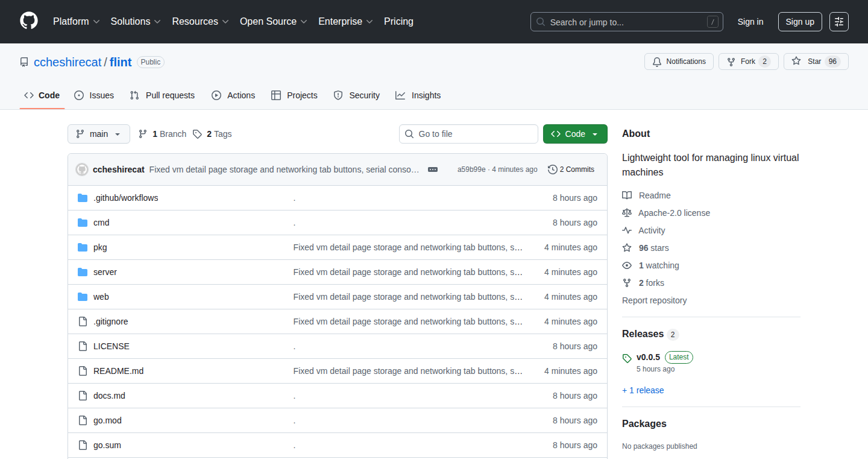The height and width of the screenshot is (459, 868).
Task: Click the 8 hours ago on go.sum row
Action: 575,445
